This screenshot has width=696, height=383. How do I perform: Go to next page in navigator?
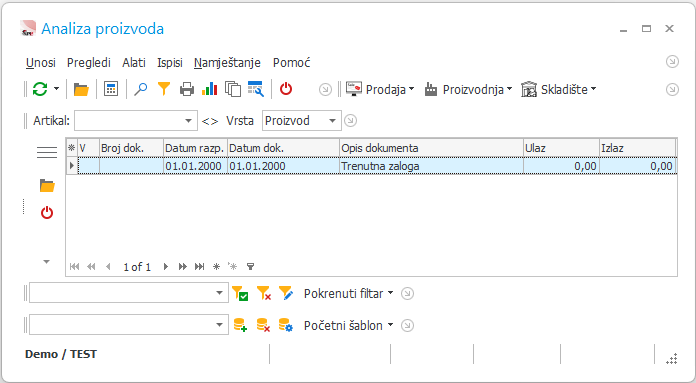point(182,266)
